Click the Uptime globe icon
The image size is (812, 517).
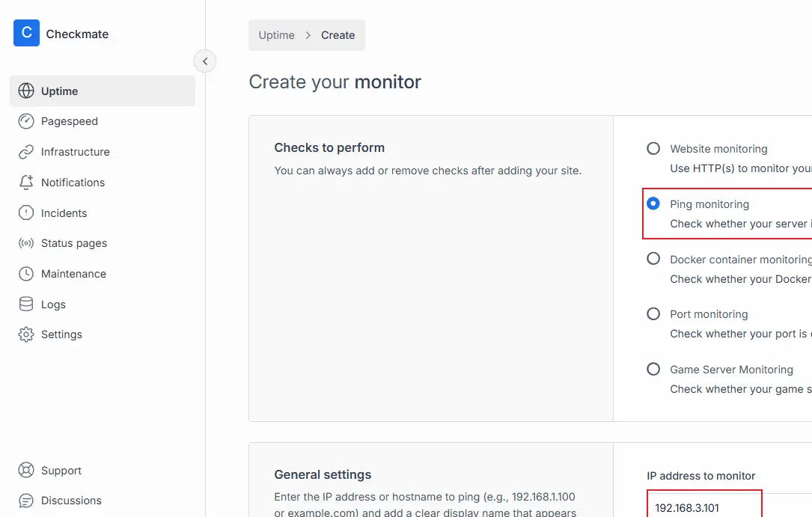(26, 91)
